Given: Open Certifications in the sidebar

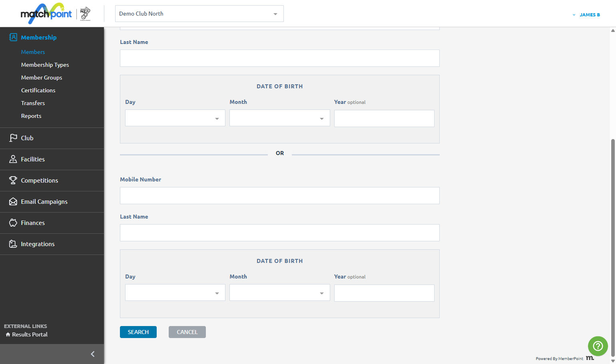Looking at the screenshot, I should tap(38, 90).
